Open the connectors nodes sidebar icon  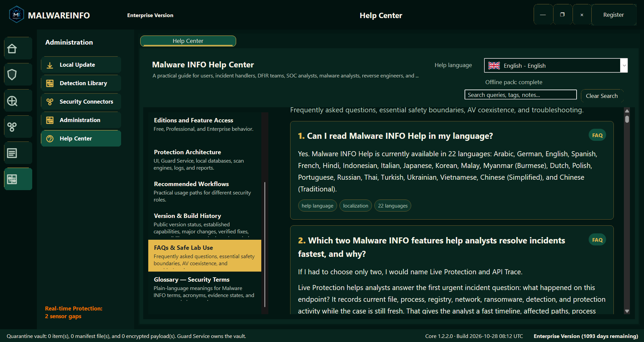coord(18,127)
